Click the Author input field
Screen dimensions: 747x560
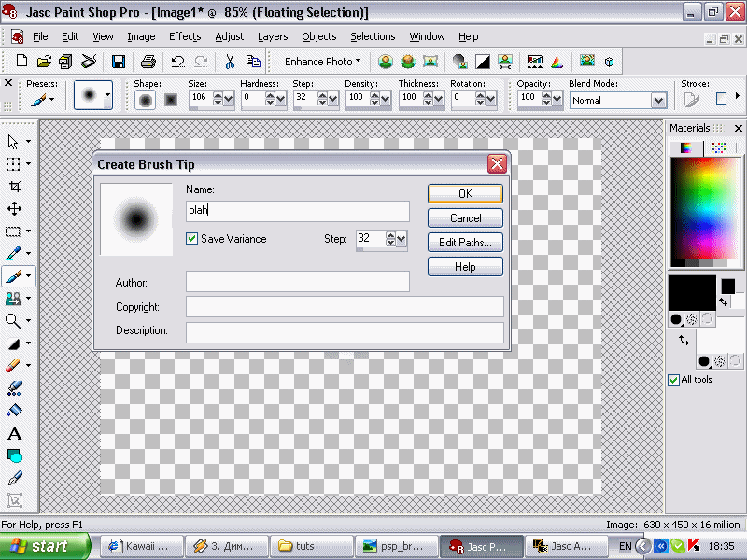click(297, 282)
